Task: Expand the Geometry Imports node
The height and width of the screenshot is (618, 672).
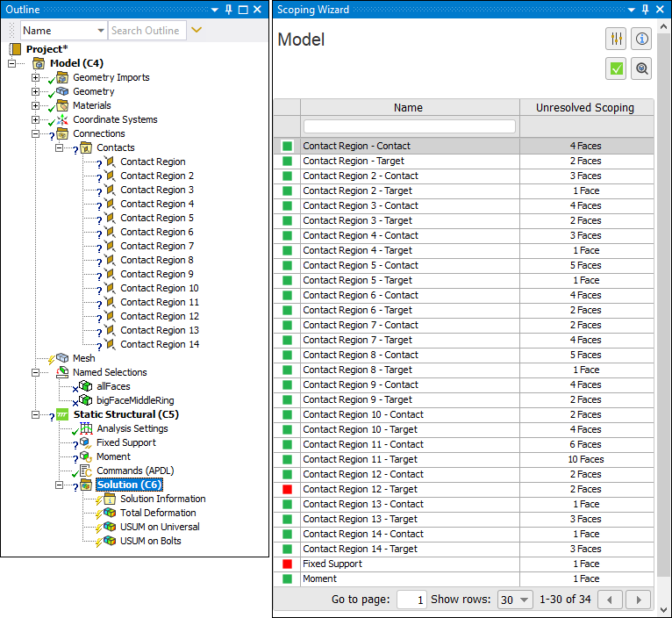Action: 36,77
